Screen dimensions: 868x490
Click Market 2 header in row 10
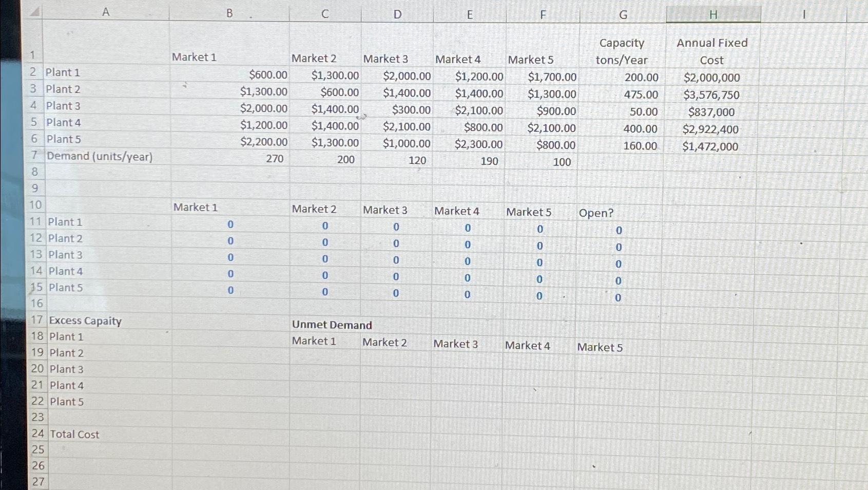tap(314, 209)
